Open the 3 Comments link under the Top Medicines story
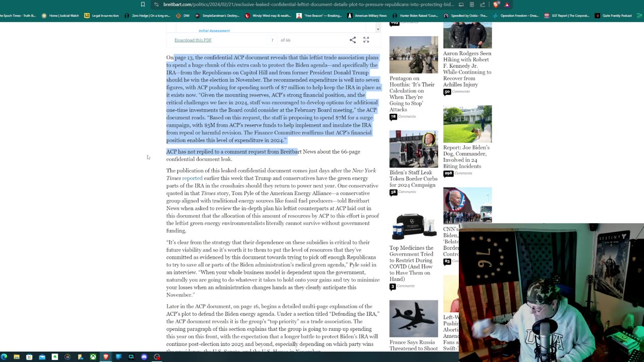Viewport: 644px width, 362px height. [x=402, y=286]
